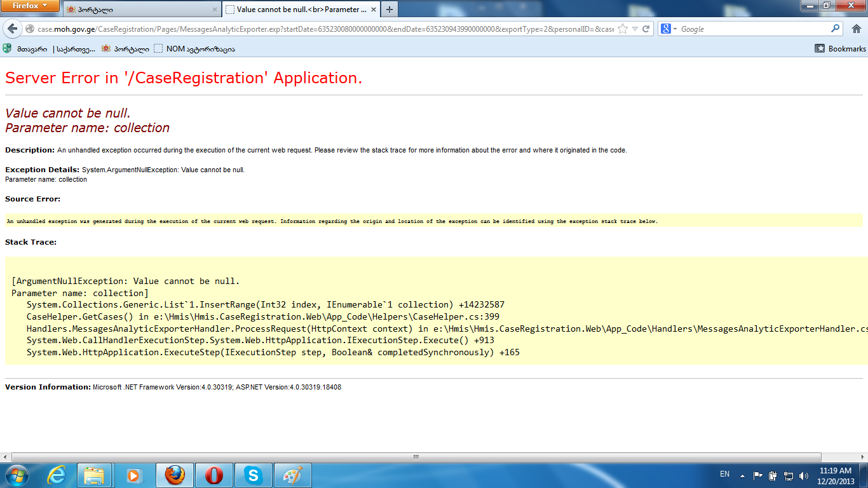The height and width of the screenshot is (488, 868).
Task: Show hidden system tray icons
Action: click(x=742, y=475)
